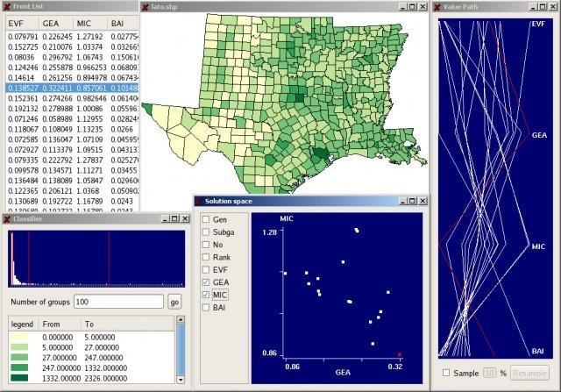Select the 5–27 legend color swatch
561x392 pixels.
(19, 347)
